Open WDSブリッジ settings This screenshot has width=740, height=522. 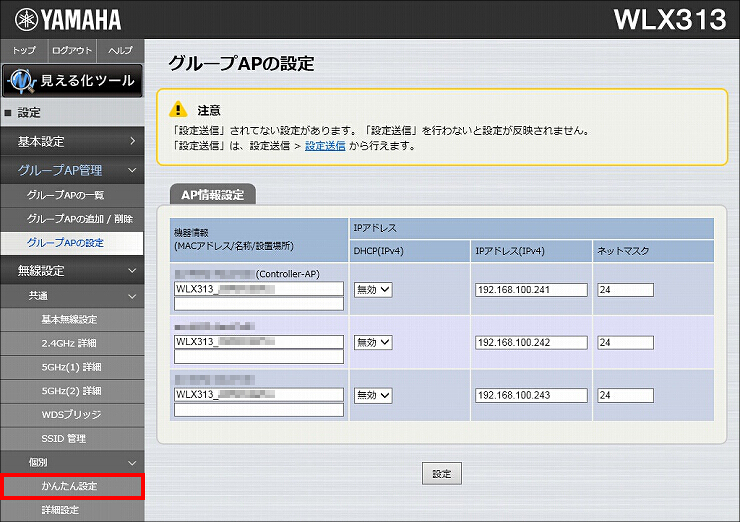coord(72,414)
